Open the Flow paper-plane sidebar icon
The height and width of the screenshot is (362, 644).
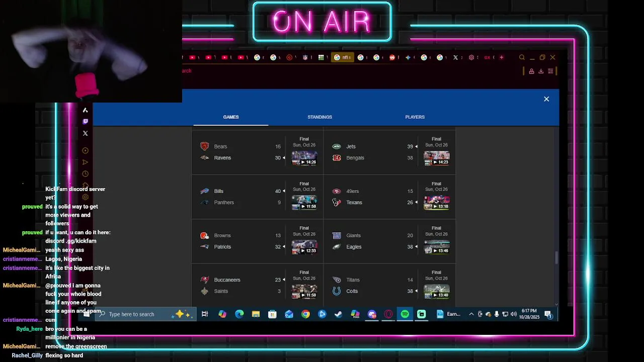[x=85, y=162]
